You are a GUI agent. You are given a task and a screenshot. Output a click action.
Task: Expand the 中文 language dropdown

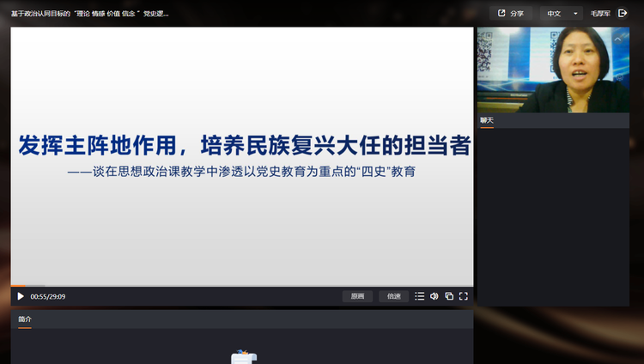coord(562,14)
